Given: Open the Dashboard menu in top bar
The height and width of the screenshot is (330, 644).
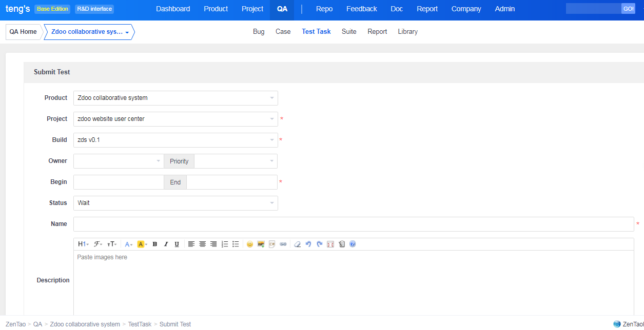Looking at the screenshot, I should pos(173,9).
